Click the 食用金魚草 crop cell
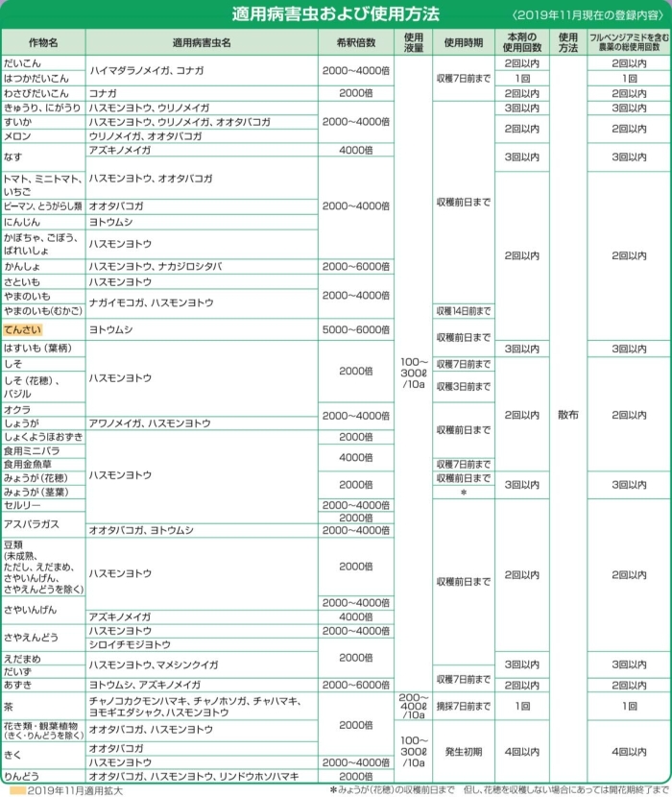The image size is (672, 797). (x=43, y=464)
